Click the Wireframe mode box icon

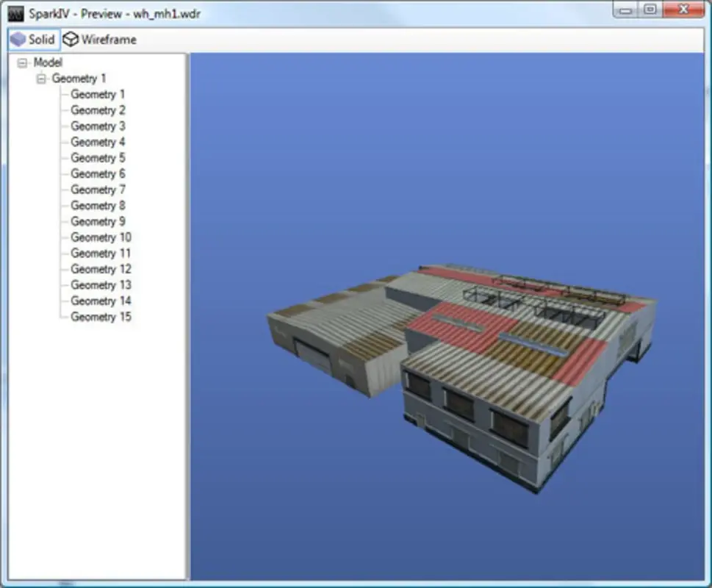click(x=71, y=40)
